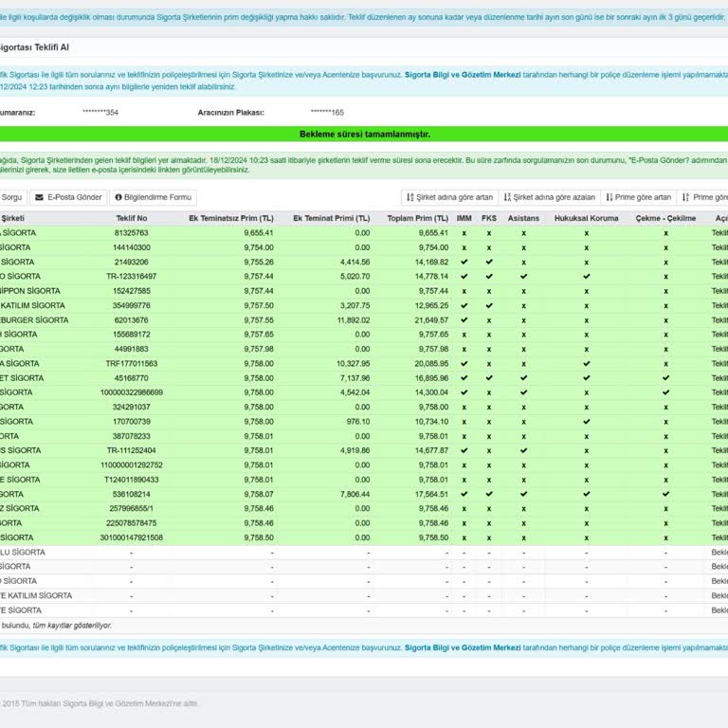Click base premium 9,655.41 in Ek Teminatsız column
This screenshot has width=728, height=728.
coord(259,233)
